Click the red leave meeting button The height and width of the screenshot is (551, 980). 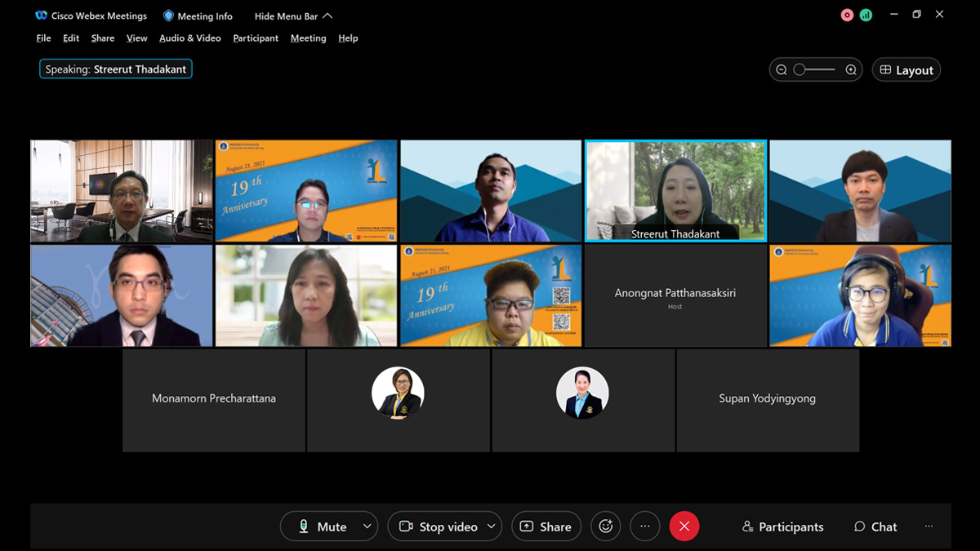(x=684, y=527)
